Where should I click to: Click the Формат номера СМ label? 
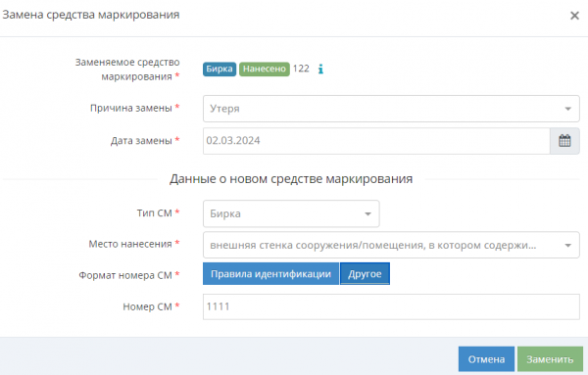coord(125,275)
